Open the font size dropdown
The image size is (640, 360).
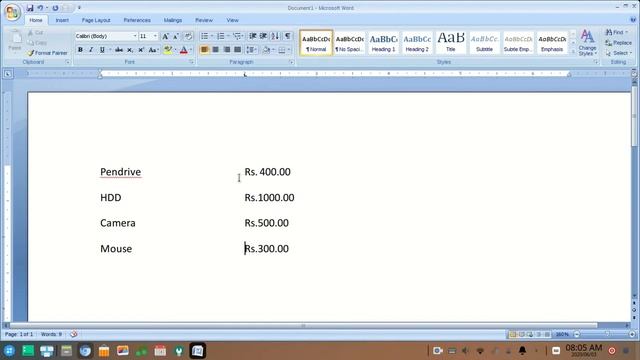155,36
